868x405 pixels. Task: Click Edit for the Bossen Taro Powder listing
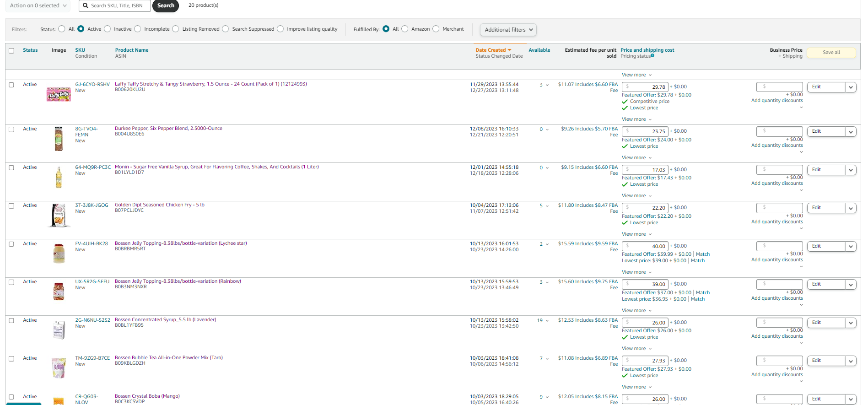(x=826, y=361)
